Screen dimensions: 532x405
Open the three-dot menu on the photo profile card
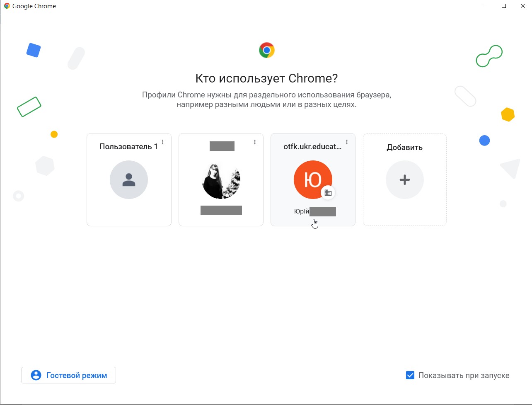[x=255, y=142]
